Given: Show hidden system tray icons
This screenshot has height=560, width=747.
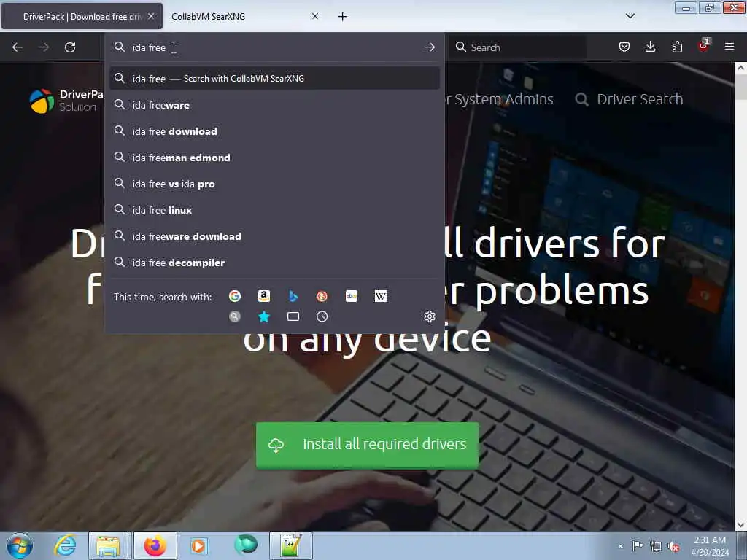Looking at the screenshot, I should point(620,546).
